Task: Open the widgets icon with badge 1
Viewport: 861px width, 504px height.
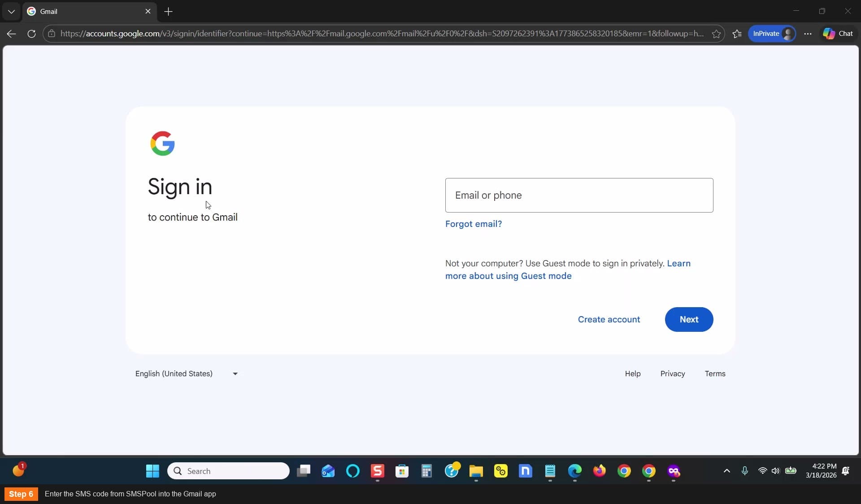Action: click(x=18, y=470)
